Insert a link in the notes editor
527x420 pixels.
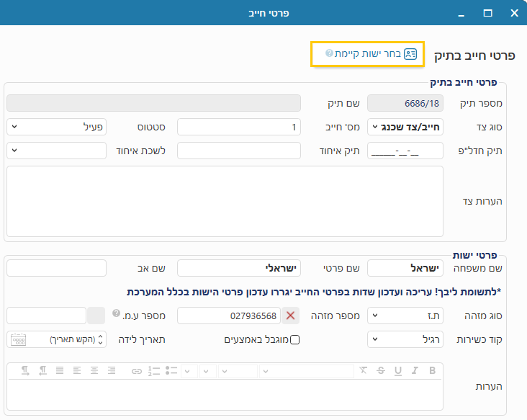[137, 370]
